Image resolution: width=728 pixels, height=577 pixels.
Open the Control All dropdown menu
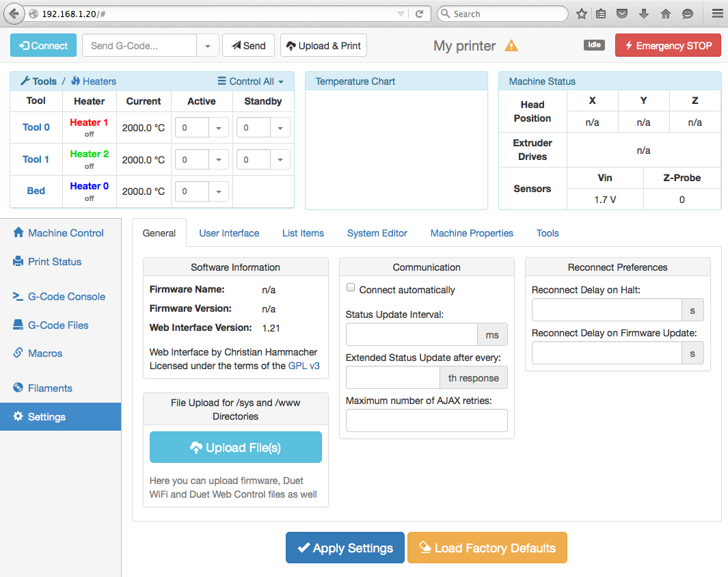[250, 81]
